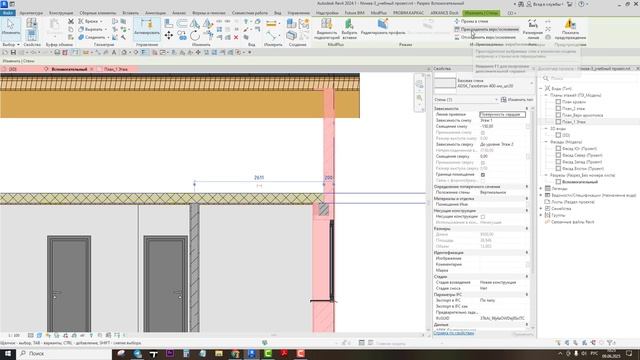Open the Вставить ribbon tab
The height and width of the screenshot is (360, 640).
131,13
